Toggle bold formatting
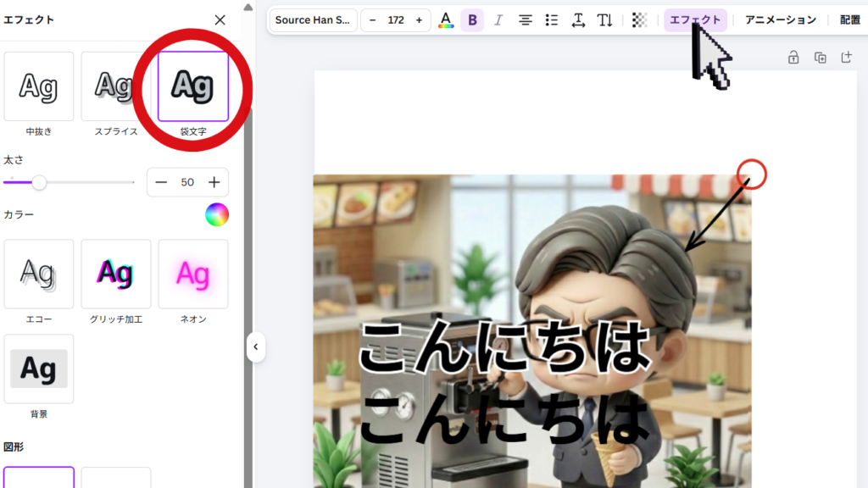868x488 pixels. [x=472, y=20]
